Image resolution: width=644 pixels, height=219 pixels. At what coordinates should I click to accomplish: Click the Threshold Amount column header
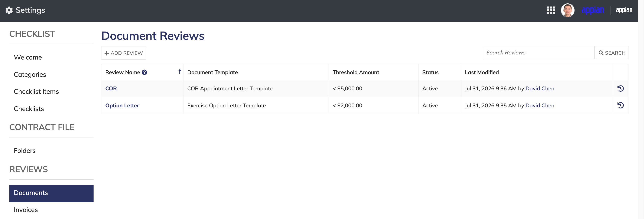click(x=356, y=72)
